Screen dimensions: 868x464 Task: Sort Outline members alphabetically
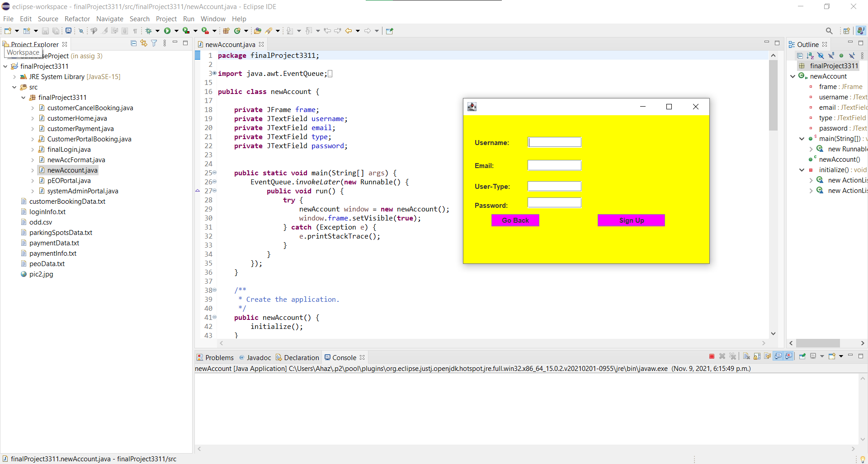pos(810,56)
